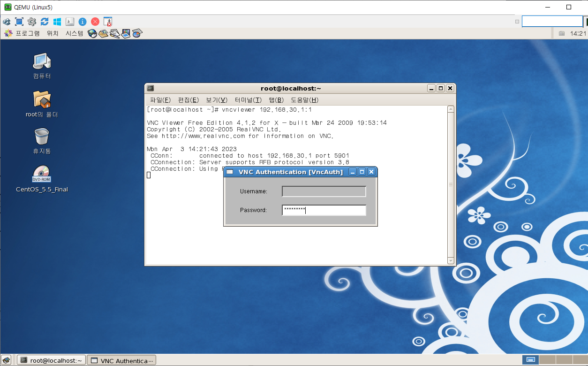Open the 컴퓨터 desktop icon
Viewport: 588px width, 366px height.
click(x=42, y=66)
